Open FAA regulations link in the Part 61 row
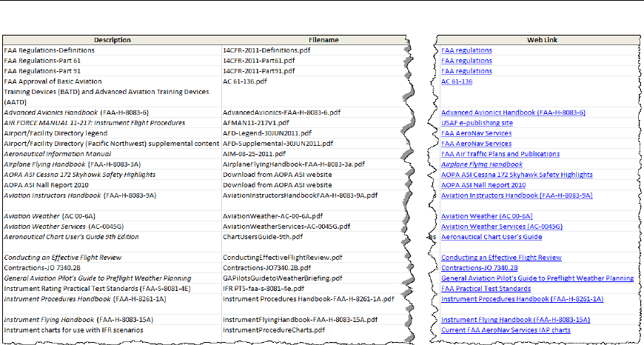 466,61
